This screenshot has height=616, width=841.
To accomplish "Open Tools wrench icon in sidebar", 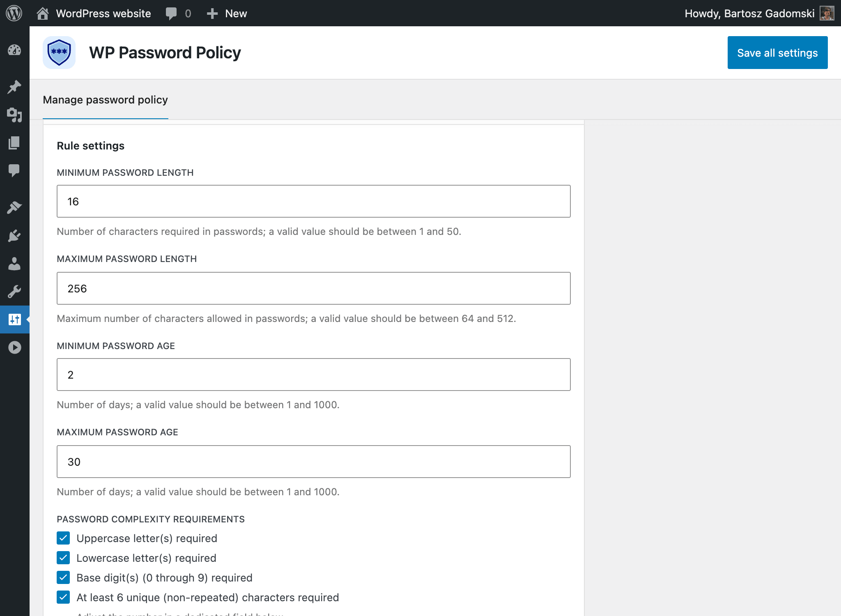I will click(x=14, y=292).
